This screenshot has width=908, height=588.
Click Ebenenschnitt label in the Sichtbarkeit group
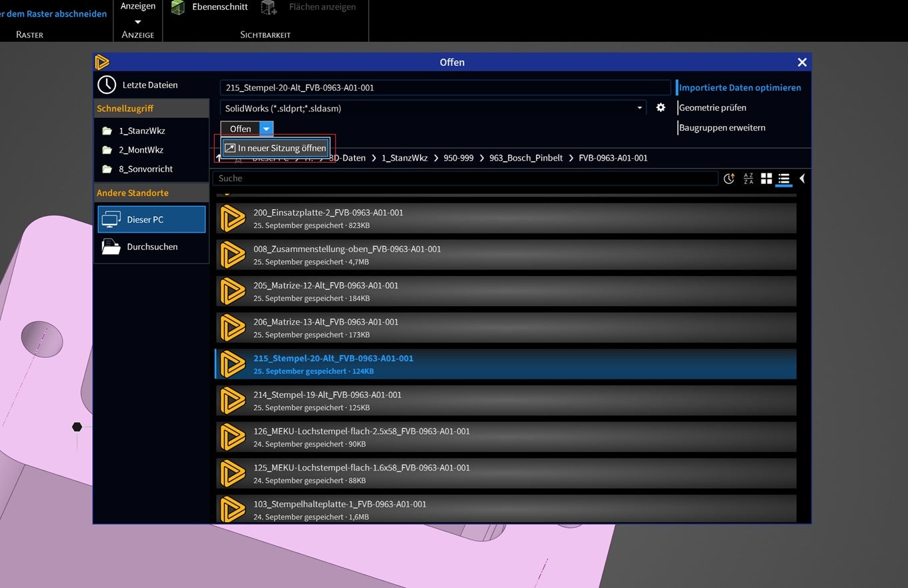click(x=220, y=7)
